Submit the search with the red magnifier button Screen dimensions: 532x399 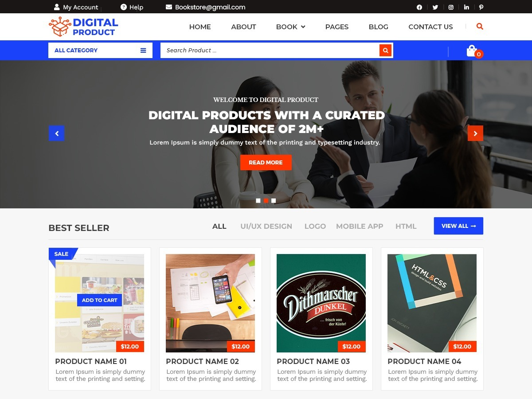tap(385, 50)
